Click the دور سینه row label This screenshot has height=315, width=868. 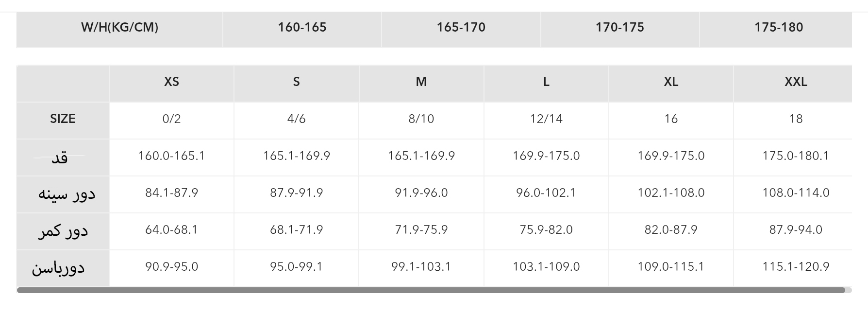coord(67,194)
